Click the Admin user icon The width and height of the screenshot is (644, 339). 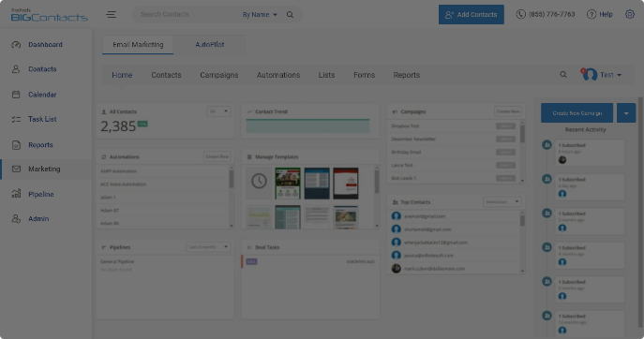(x=16, y=219)
